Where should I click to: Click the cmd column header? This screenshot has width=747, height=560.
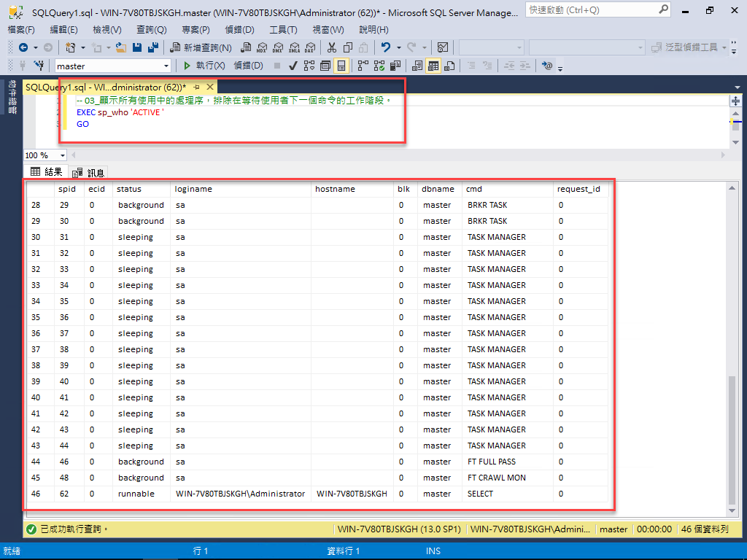[x=508, y=189]
